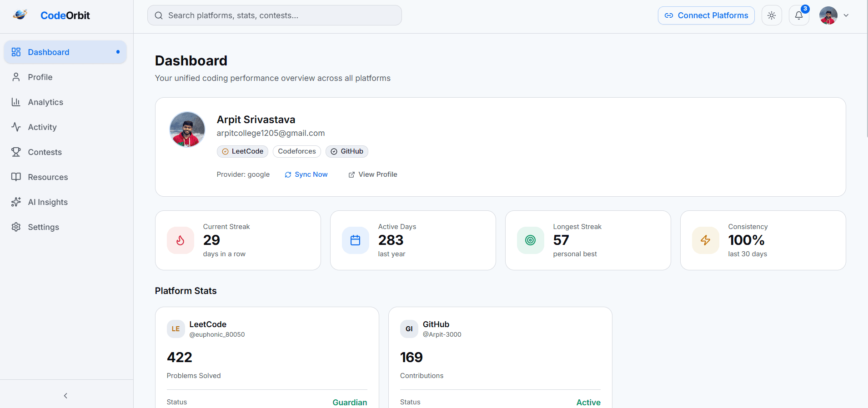
Task: Click the Current Streak flame icon
Action: coord(181,240)
